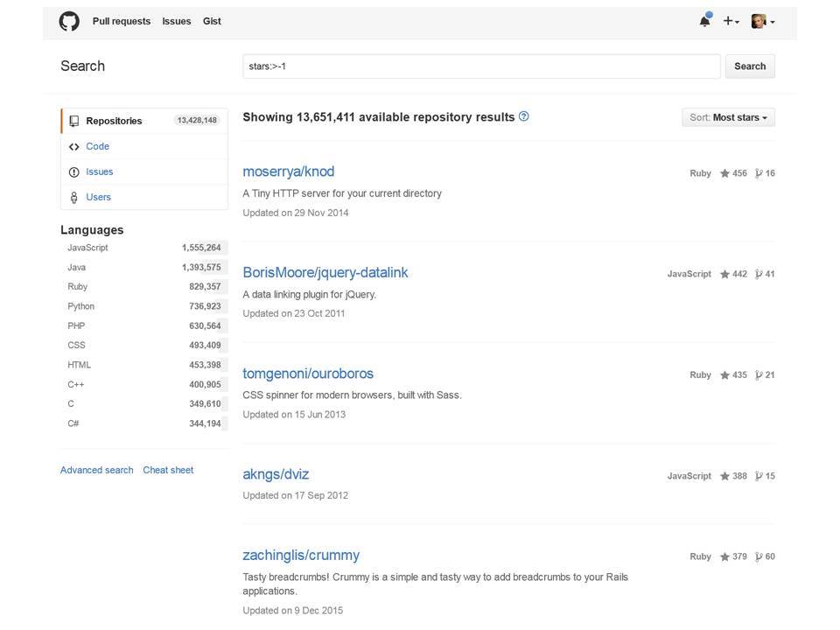Image resolution: width=840 pixels, height=630 pixels.
Task: Click fork icon showing 16 for knod
Action: [759, 173]
